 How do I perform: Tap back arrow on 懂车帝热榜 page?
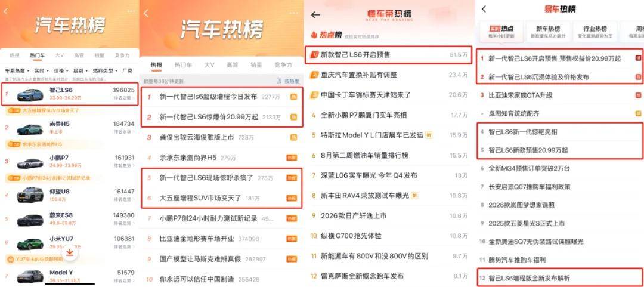pos(315,15)
